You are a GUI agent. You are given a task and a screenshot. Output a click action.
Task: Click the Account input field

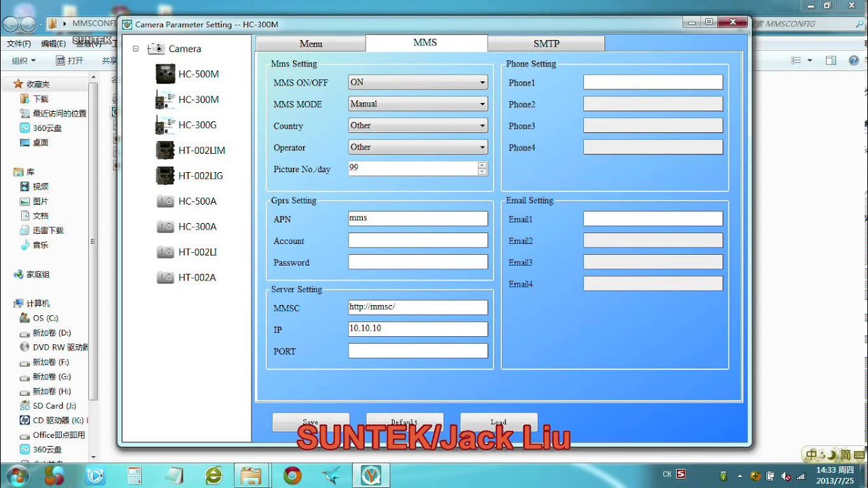point(418,241)
